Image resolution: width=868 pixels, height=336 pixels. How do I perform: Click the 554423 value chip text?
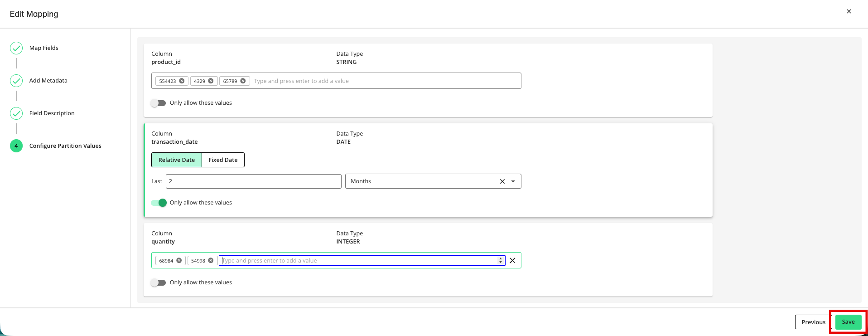point(168,81)
